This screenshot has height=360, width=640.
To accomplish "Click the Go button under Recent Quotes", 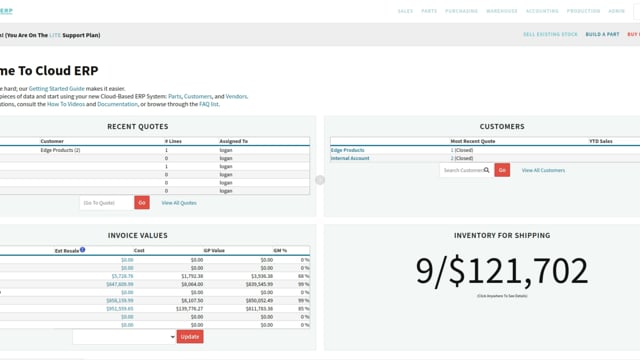I will pyautogui.click(x=142, y=203).
